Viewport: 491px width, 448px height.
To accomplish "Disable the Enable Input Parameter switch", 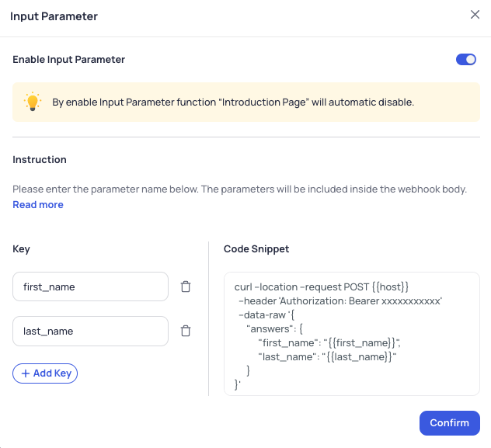I will [466, 60].
